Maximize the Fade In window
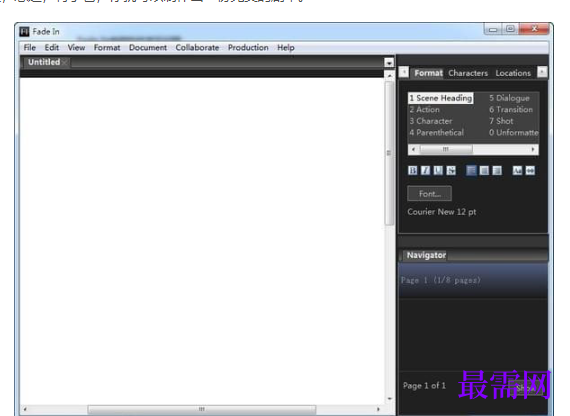The height and width of the screenshot is (416, 570). 510,29
